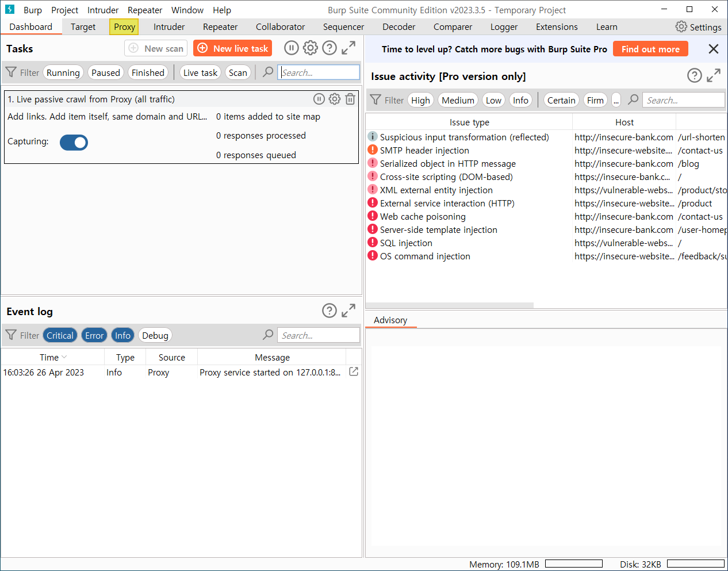Click the Issue activity search magnifier icon

[x=633, y=99]
